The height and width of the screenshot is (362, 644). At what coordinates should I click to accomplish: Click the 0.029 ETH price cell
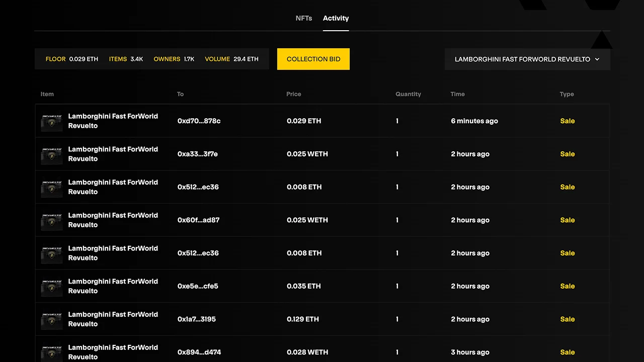(x=304, y=121)
